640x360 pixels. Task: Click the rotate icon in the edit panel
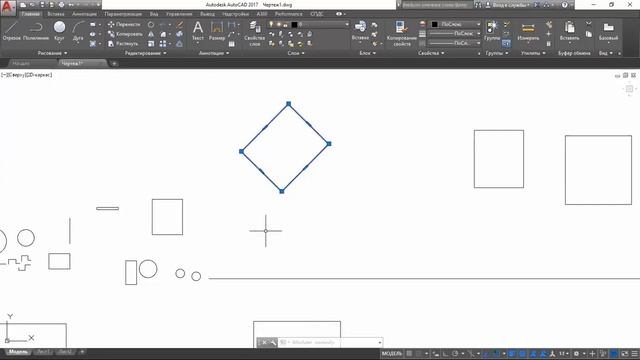click(151, 24)
